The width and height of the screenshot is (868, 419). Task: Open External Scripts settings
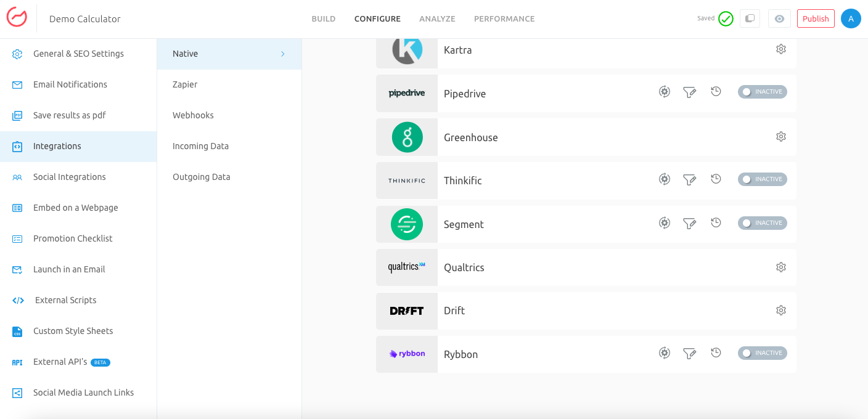pyautogui.click(x=78, y=300)
